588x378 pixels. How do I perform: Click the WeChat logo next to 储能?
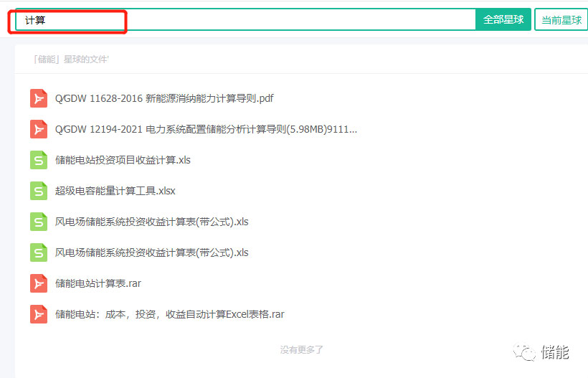pyautogui.click(x=527, y=352)
